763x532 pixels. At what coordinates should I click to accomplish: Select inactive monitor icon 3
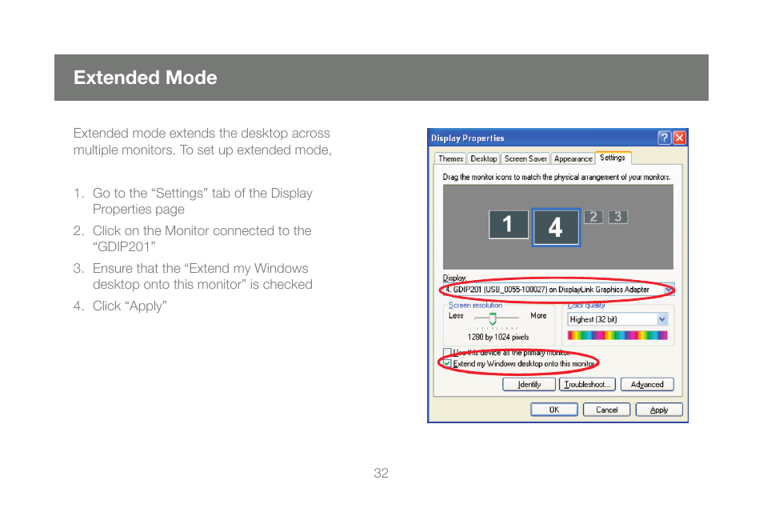618,217
